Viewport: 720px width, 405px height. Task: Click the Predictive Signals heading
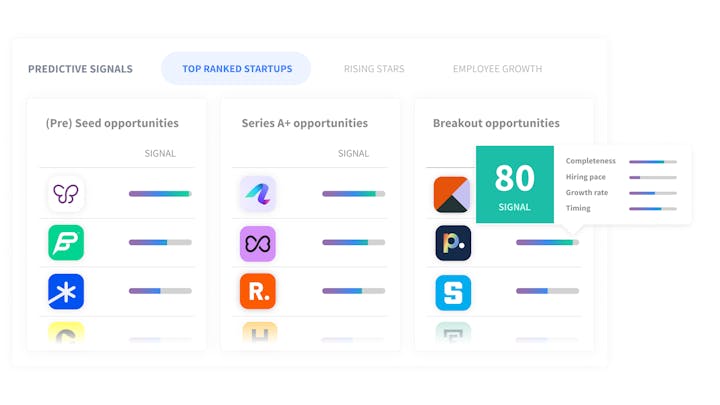(80, 69)
